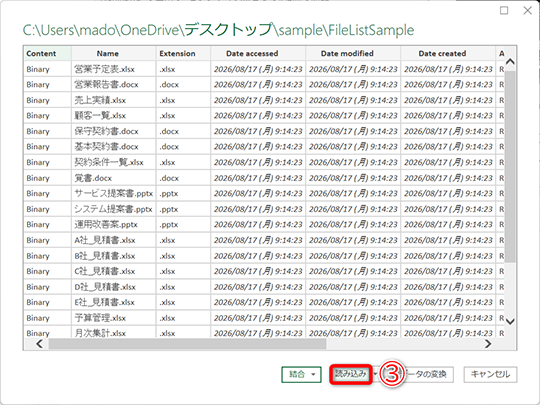The image size is (540, 405).
Task: Click the 営業予定表.xlsx row name
Action: (104, 69)
